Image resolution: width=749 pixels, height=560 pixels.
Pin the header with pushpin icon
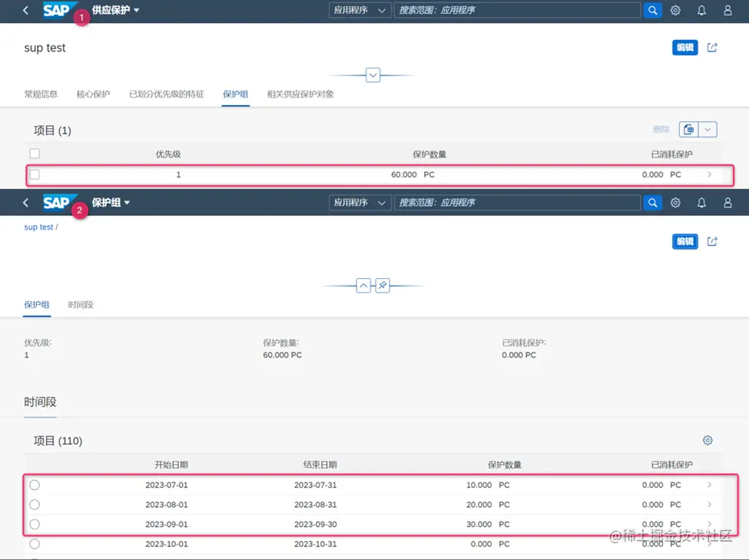tap(383, 286)
